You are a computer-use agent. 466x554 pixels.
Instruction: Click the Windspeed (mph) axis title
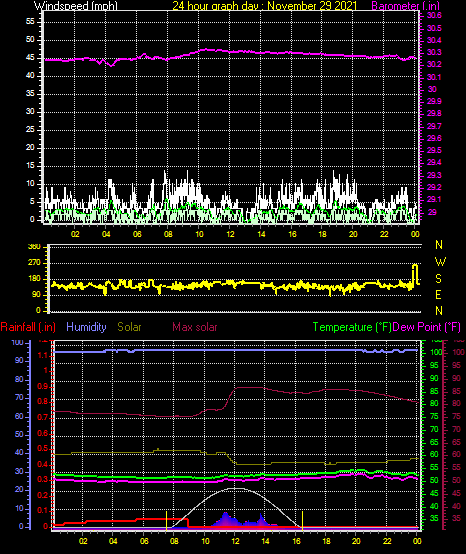[x=76, y=5]
